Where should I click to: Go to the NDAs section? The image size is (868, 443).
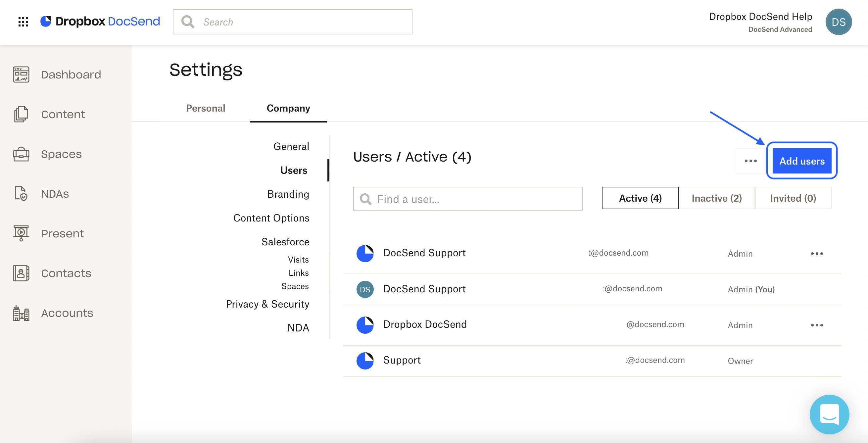click(x=55, y=194)
